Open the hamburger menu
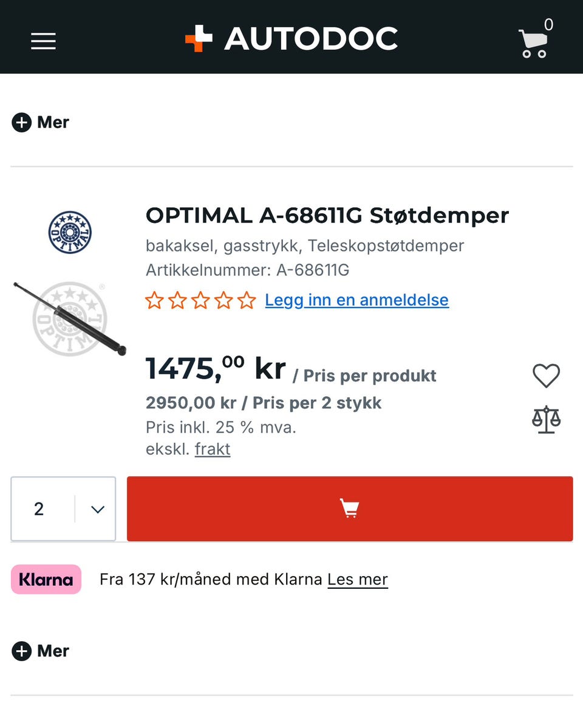The width and height of the screenshot is (583, 728). pos(43,41)
